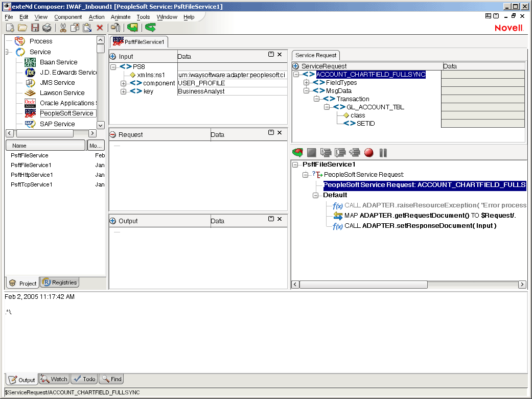Click the first green arrow toolbar icon

[x=133, y=28]
